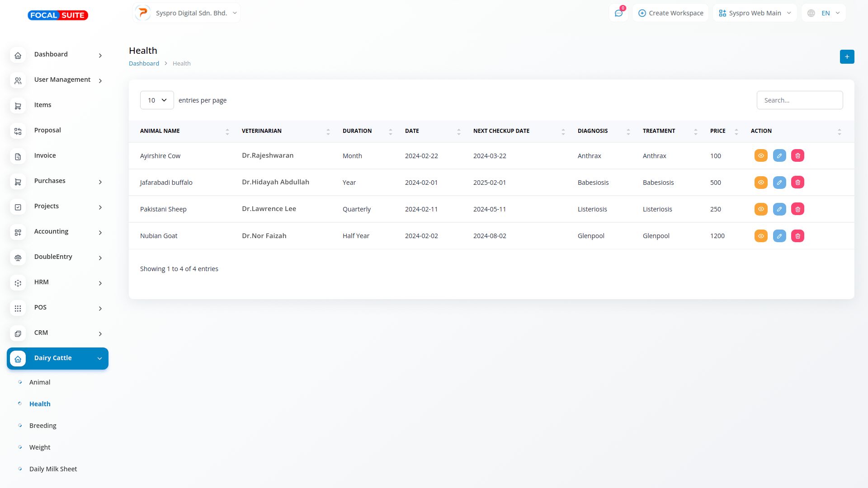Edit the Jafarabadi buffalo health record

coord(779,183)
